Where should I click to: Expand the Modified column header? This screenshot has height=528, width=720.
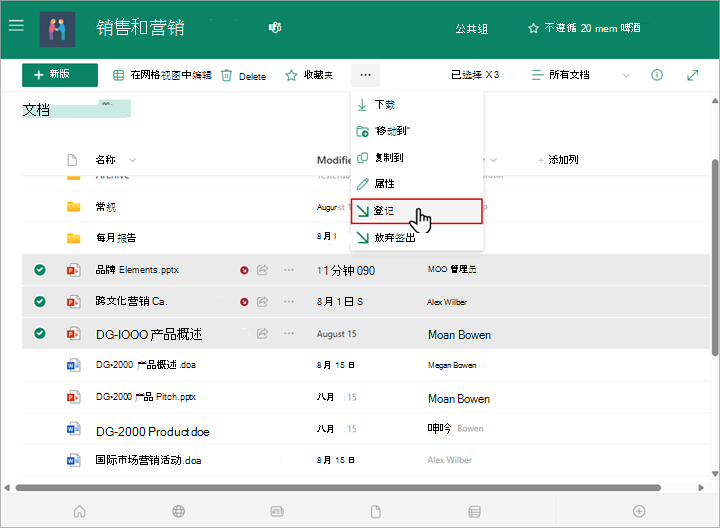point(334,160)
